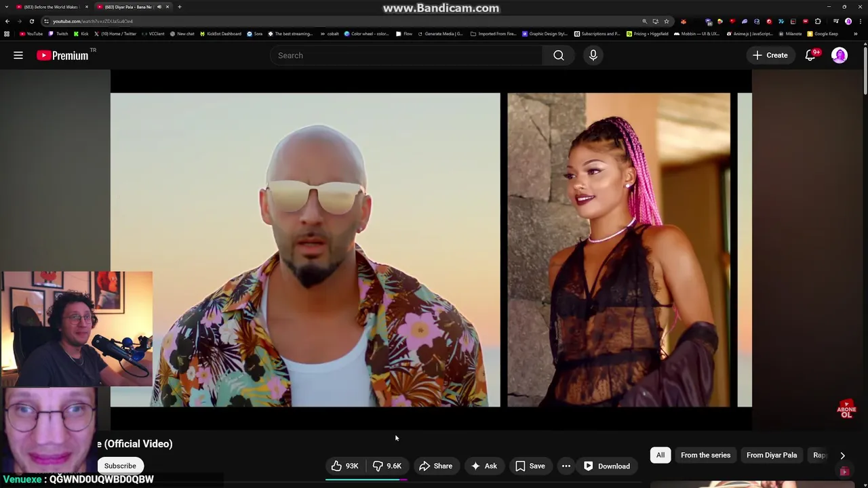Open the Chrome profile avatar
The image size is (868, 488).
point(848,21)
